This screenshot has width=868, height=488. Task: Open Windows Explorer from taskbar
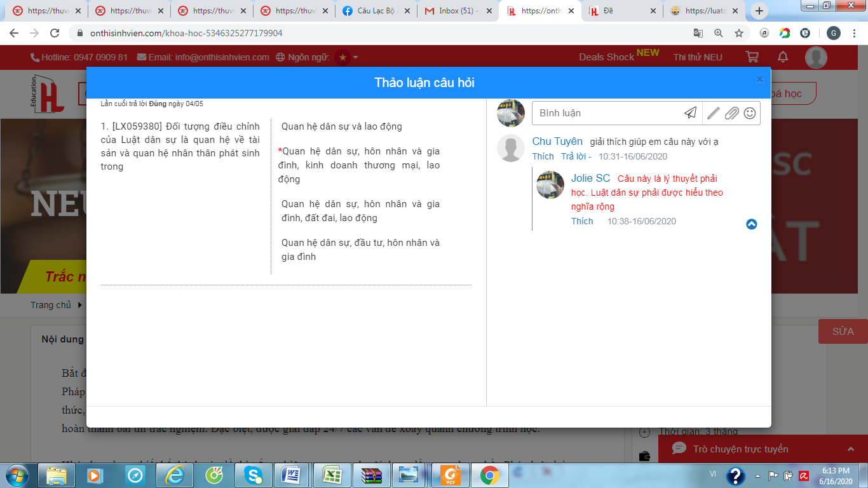[57, 475]
